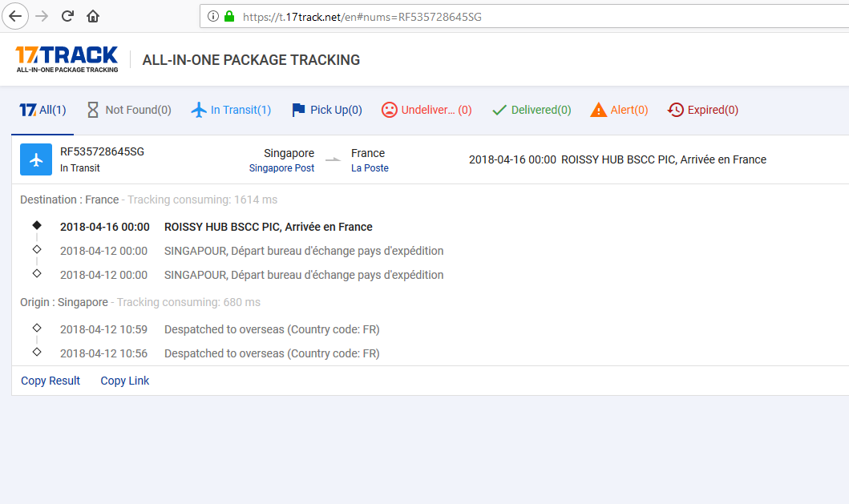Select 'Despatched to overseas' 10:59 entry text
This screenshot has width=849, height=504.
pyautogui.click(x=272, y=329)
